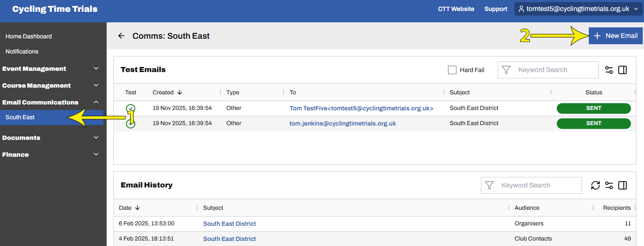Open the tom.jenkins recipient email link
This screenshot has height=246, width=644.
point(343,123)
